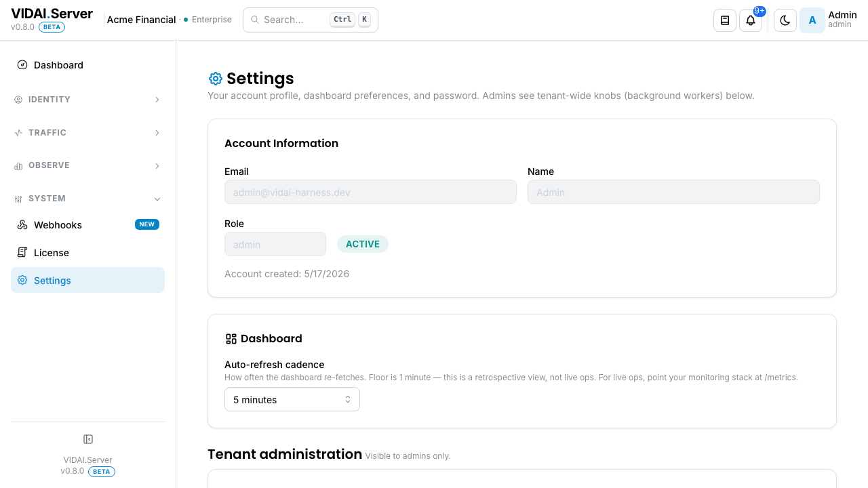This screenshot has width=868, height=488.
Task: Open the notifications bell
Action: 751,20
